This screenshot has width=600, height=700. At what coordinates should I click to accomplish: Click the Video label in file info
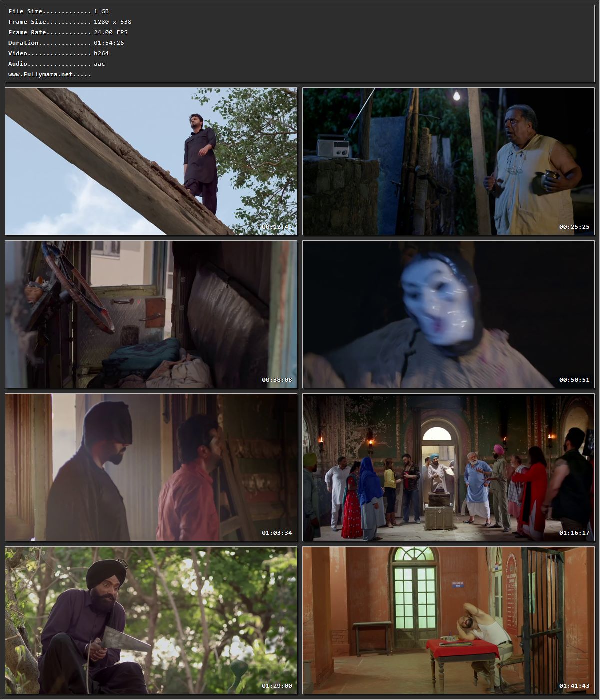click(x=18, y=53)
